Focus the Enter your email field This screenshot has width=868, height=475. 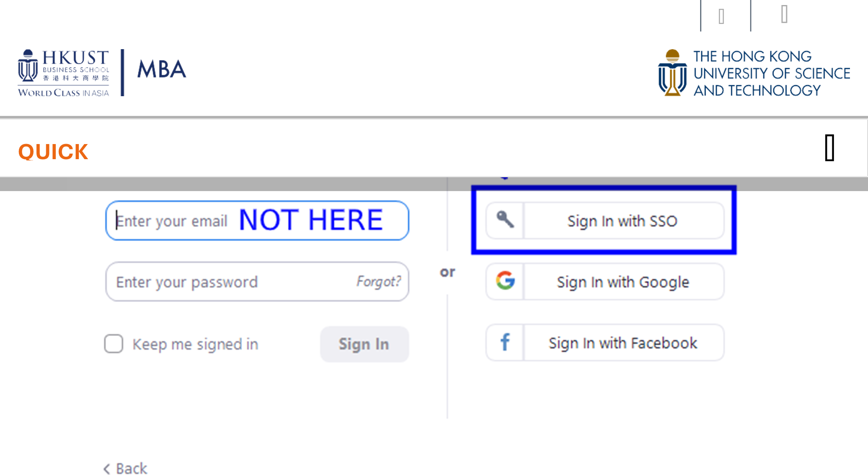point(172,221)
